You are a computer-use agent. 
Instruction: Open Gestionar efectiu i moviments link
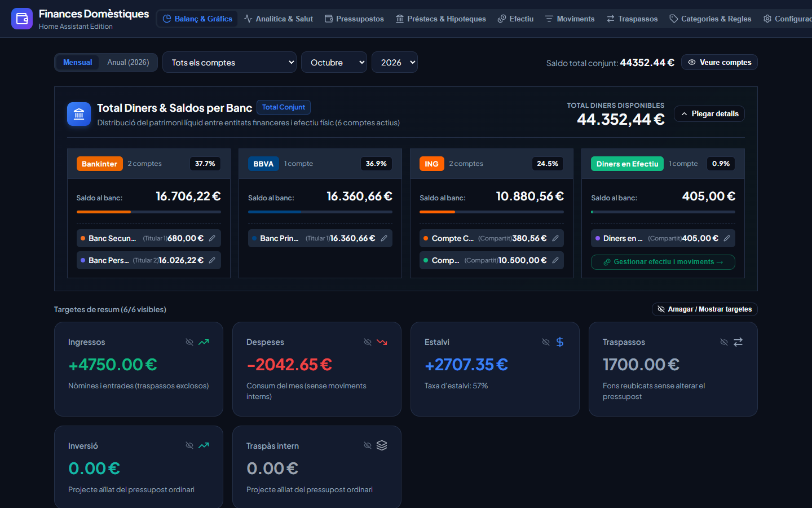pos(663,262)
